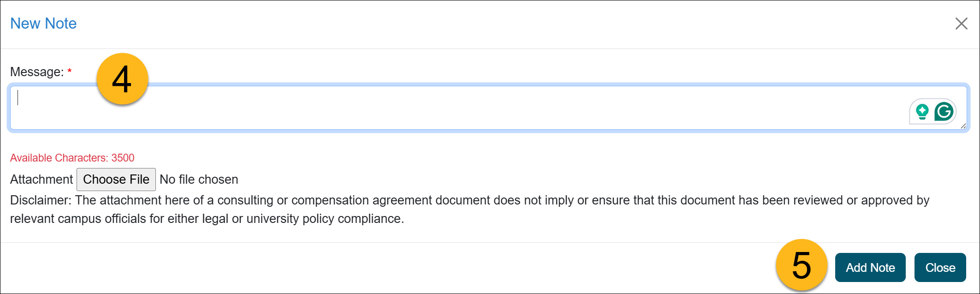Screen dimensions: 980x294
Task: Click the teal Close button
Action: pyautogui.click(x=940, y=268)
